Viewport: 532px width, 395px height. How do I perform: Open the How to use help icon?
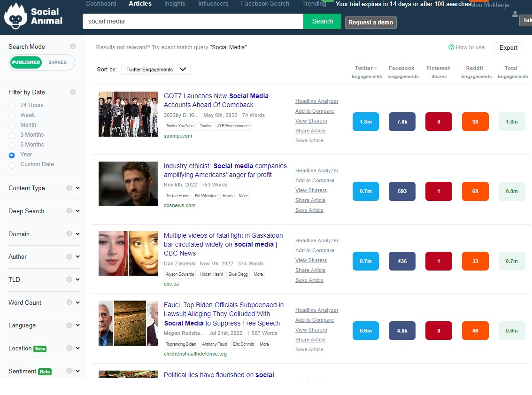click(451, 47)
